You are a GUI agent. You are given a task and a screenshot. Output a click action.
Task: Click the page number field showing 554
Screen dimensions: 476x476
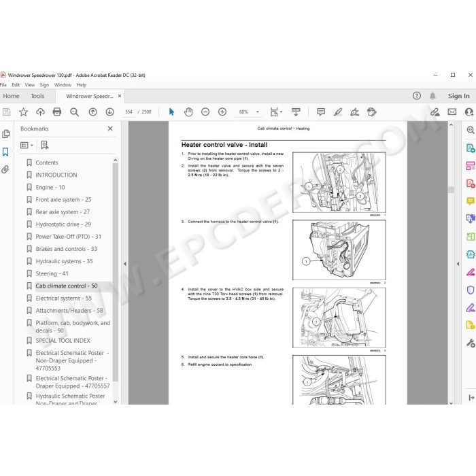pyautogui.click(x=129, y=112)
